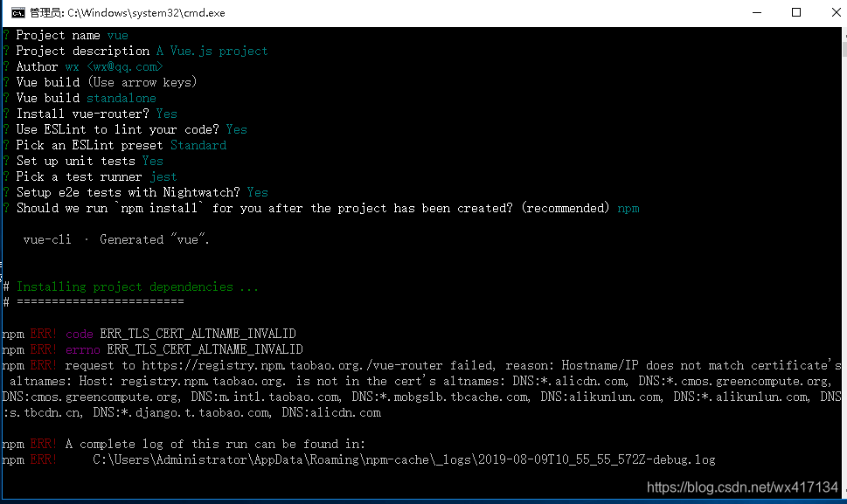The image size is (847, 504).
Task: Click the 'Pick a test runner jest' line
Action: 96,177
